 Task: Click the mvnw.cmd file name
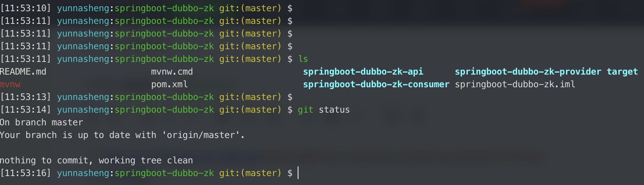click(x=172, y=72)
